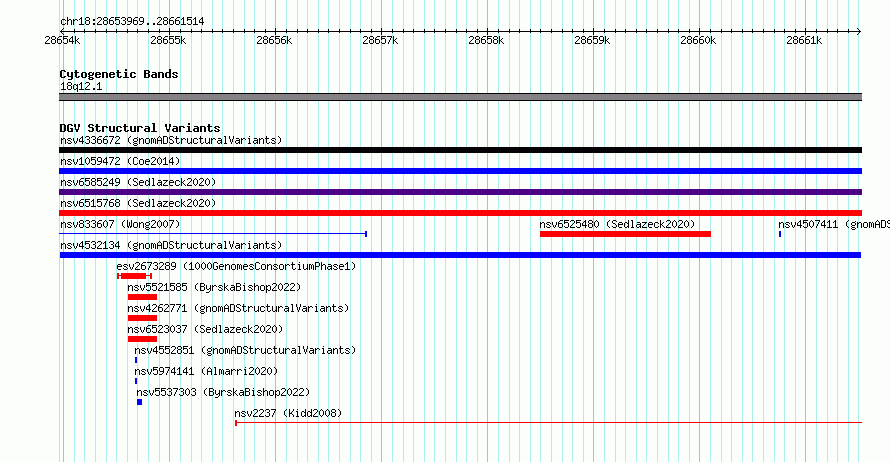This screenshot has height=462, width=890.
Task: Open the nsv6515768 (Sedlazeck2020) label
Action: click(x=138, y=203)
